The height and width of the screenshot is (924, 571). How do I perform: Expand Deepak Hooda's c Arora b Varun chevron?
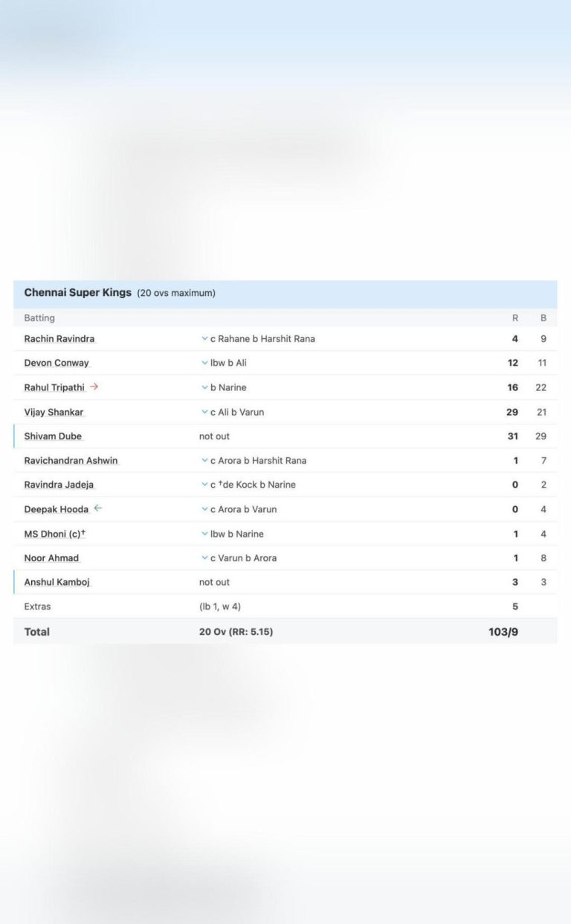coord(204,509)
